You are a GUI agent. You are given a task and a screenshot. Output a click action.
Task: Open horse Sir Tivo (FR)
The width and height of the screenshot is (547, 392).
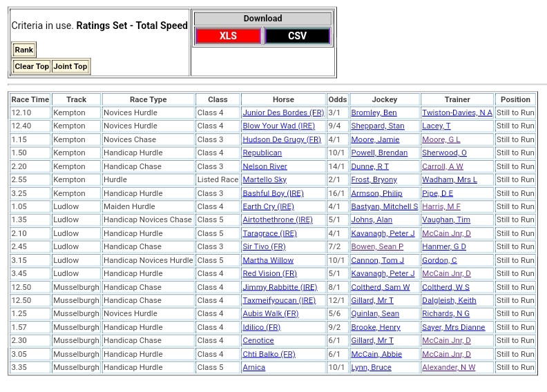pos(264,247)
